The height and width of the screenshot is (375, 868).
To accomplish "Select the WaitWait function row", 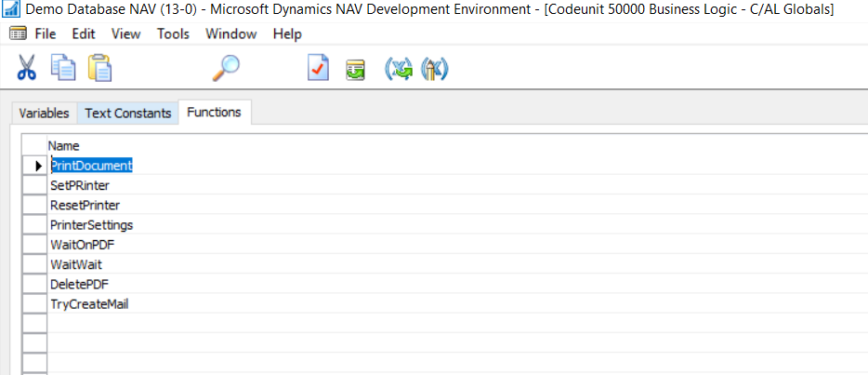I will coord(456,264).
